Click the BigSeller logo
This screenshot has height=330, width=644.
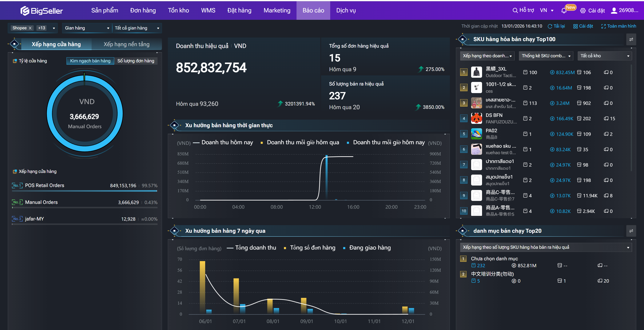[41, 11]
